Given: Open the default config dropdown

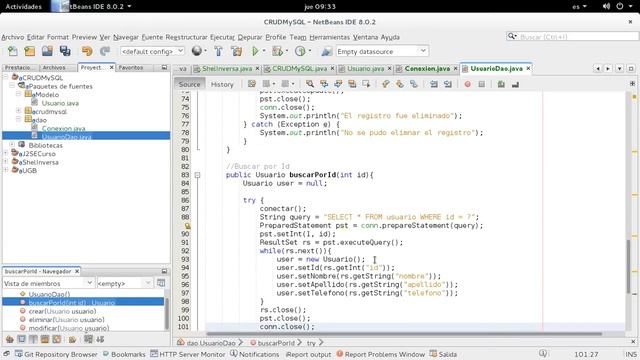Looking at the screenshot, I should point(152,51).
